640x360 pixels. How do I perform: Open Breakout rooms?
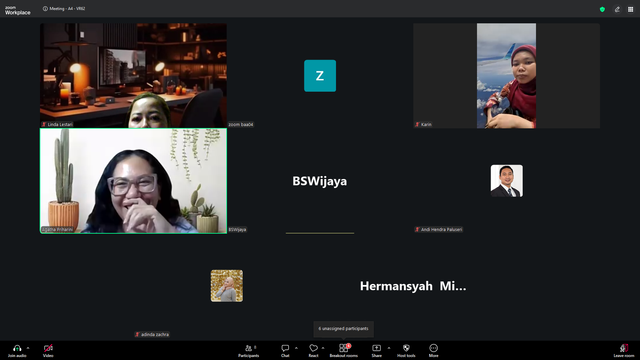point(344,350)
